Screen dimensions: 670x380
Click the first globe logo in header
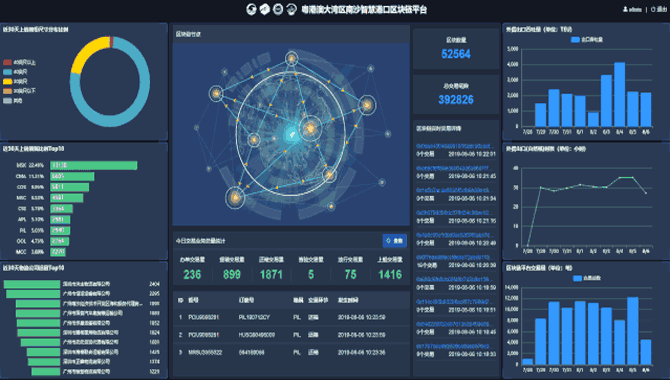252,9
